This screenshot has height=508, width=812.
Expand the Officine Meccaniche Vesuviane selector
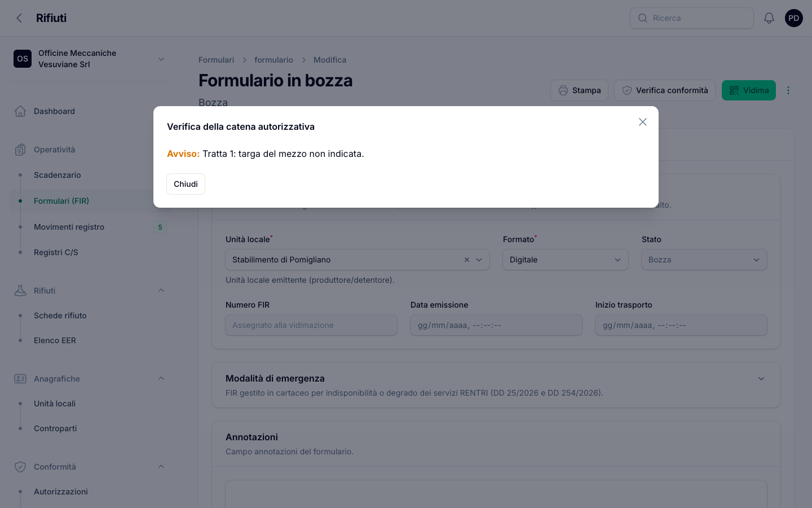pyautogui.click(x=90, y=59)
